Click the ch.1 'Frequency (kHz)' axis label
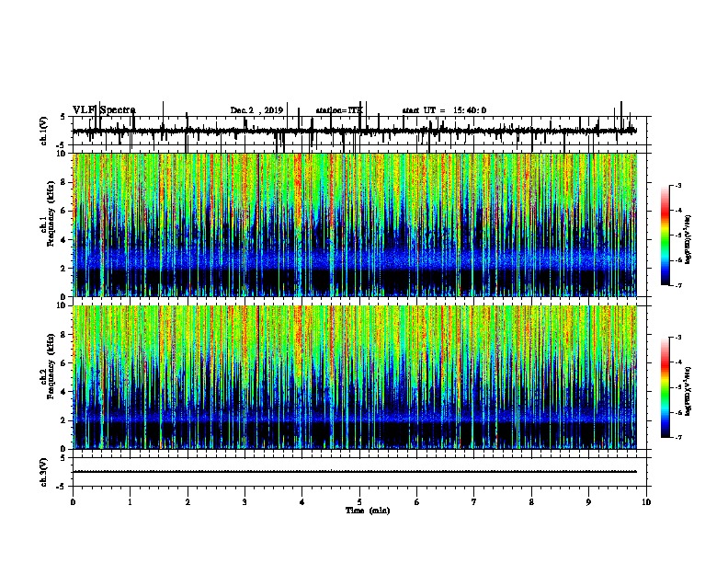The image size is (728, 563). (x=51, y=214)
